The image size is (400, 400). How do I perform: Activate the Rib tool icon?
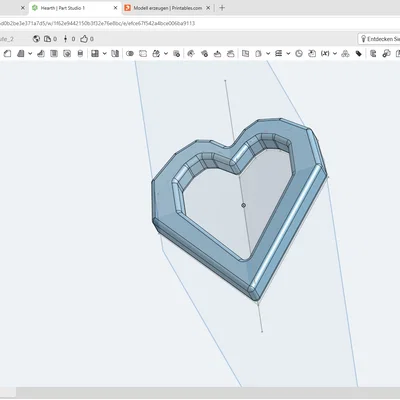click(54, 53)
